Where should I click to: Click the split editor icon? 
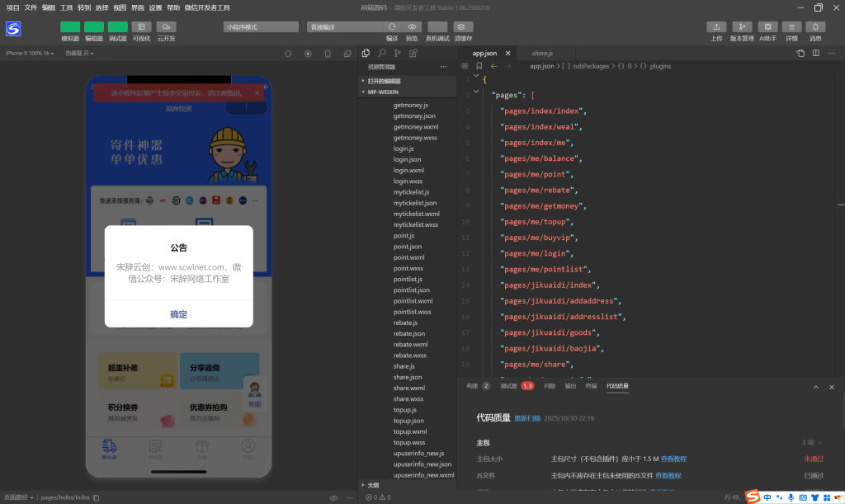[x=815, y=53]
